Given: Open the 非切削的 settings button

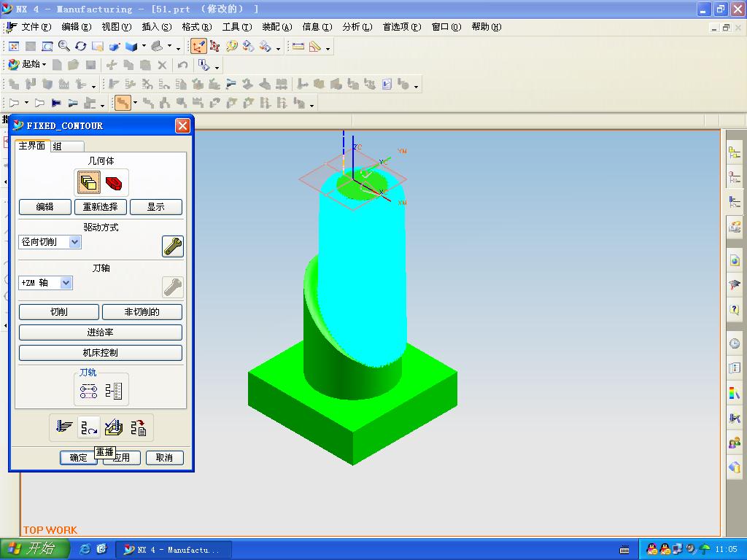Looking at the screenshot, I should point(142,312).
